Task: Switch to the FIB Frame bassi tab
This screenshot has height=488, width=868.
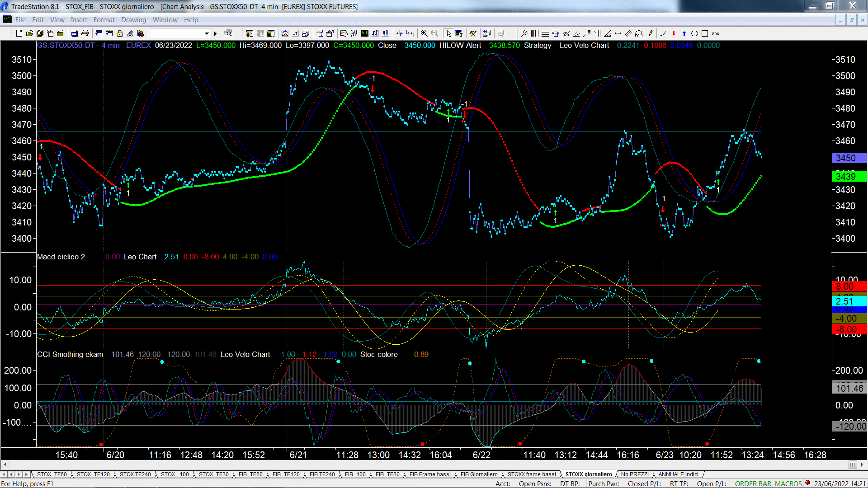Action: 430,474
